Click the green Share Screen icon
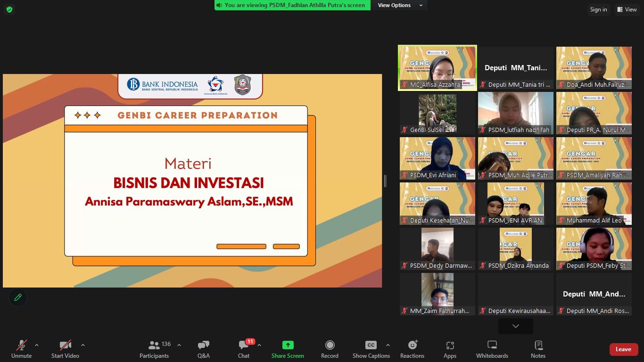644x362 pixels. [288, 345]
